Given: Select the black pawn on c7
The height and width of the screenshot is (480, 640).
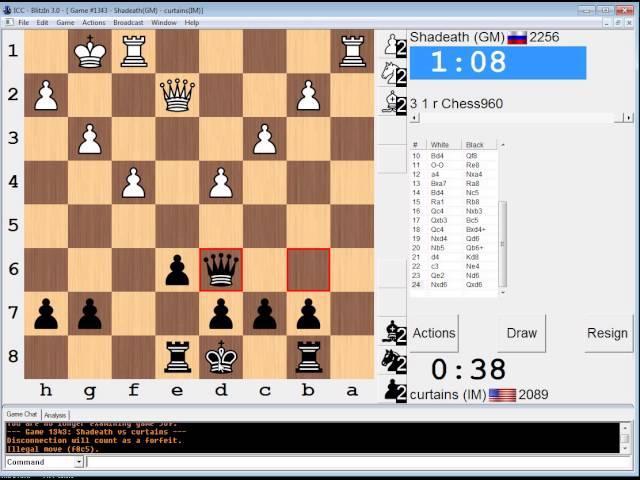Looking at the screenshot, I should (x=265, y=313).
